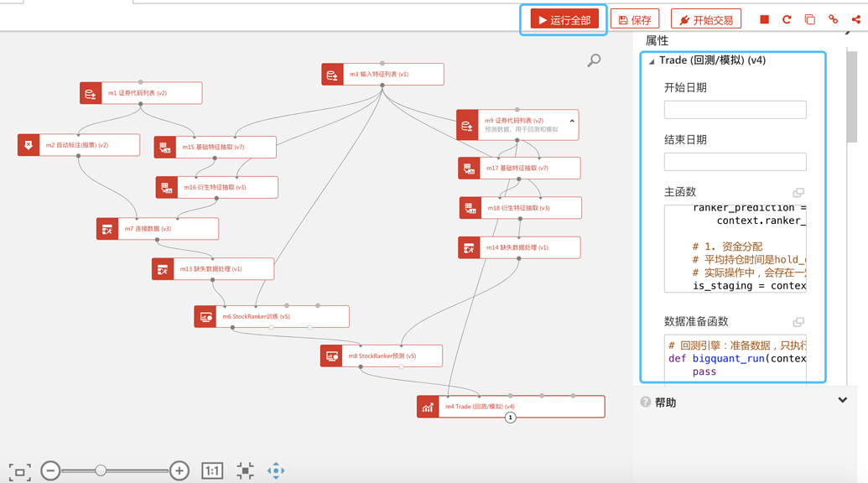Click the 运行全部 run all button
The height and width of the screenshot is (483, 868).
click(x=564, y=19)
